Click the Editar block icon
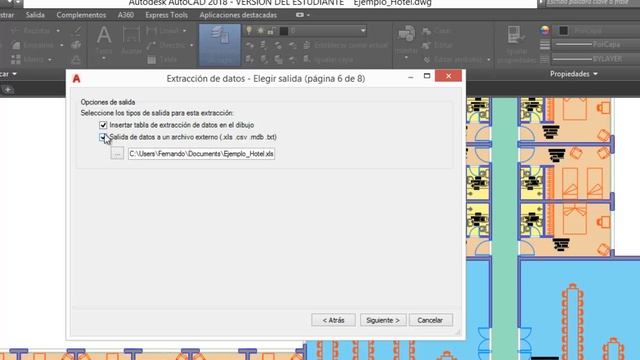 click(427, 45)
